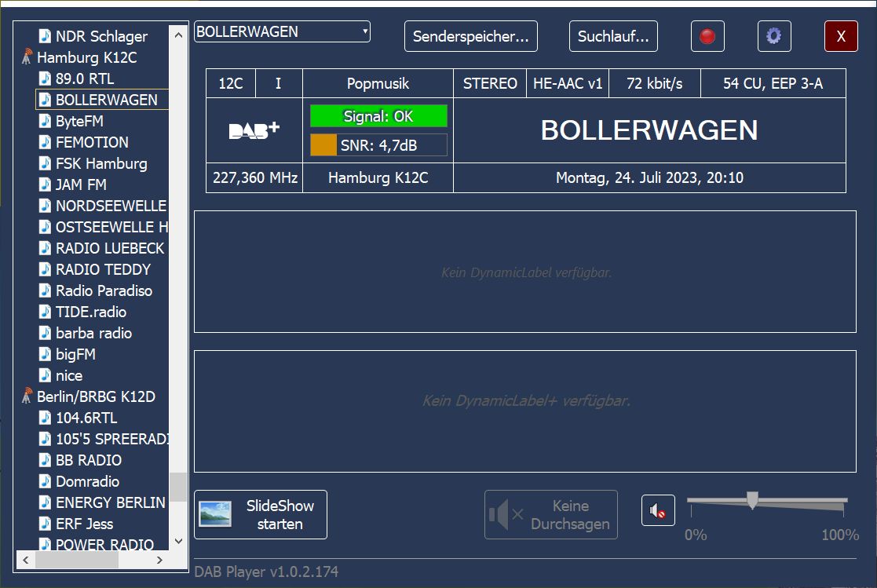Select JAM FM station from the list
The width and height of the screenshot is (877, 588).
(81, 184)
